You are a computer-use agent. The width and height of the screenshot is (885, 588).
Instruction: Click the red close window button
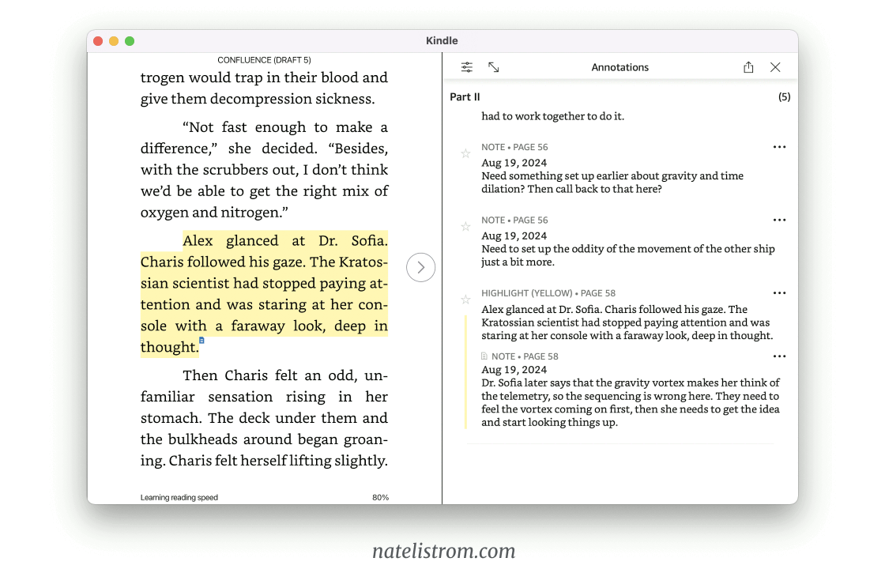pyautogui.click(x=98, y=41)
